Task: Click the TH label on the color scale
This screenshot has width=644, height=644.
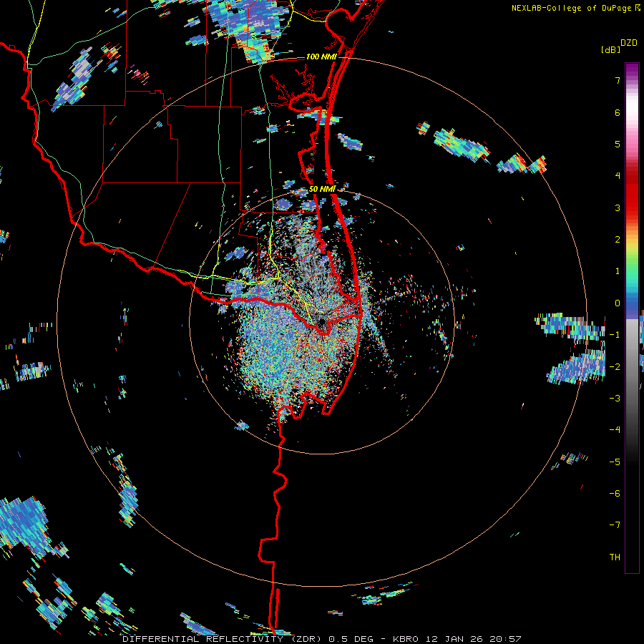Action: tap(615, 557)
